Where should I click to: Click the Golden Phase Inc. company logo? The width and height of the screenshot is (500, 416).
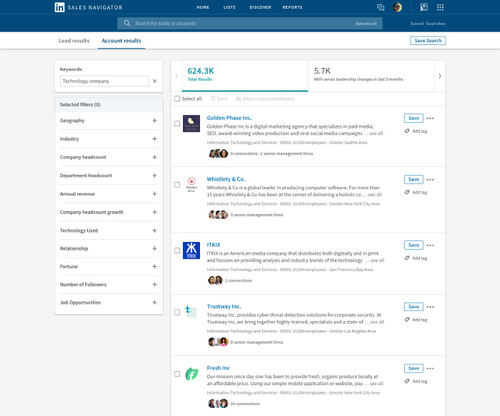coord(191,123)
